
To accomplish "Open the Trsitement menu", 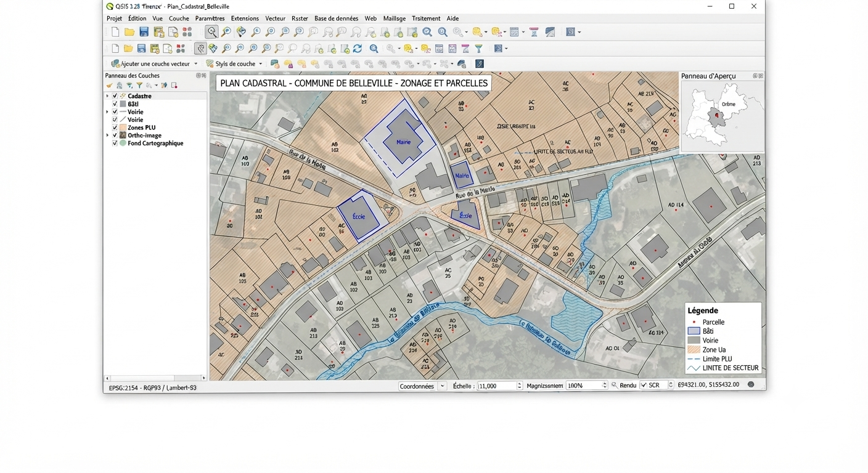I will click(x=426, y=18).
